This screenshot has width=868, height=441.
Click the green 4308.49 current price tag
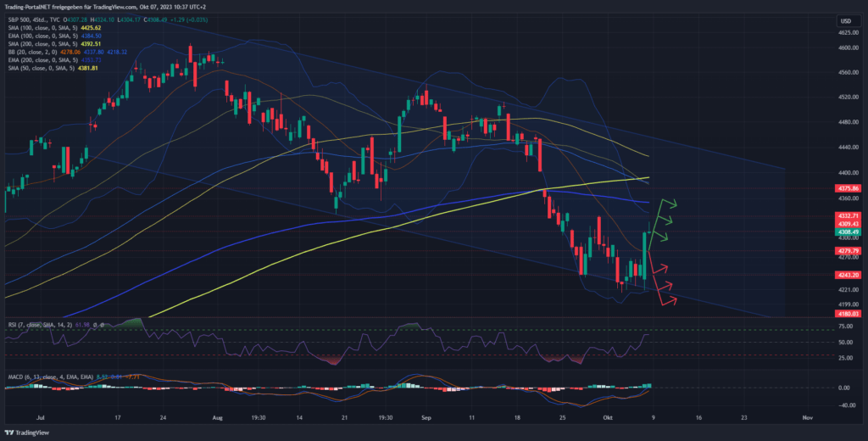[x=849, y=232]
